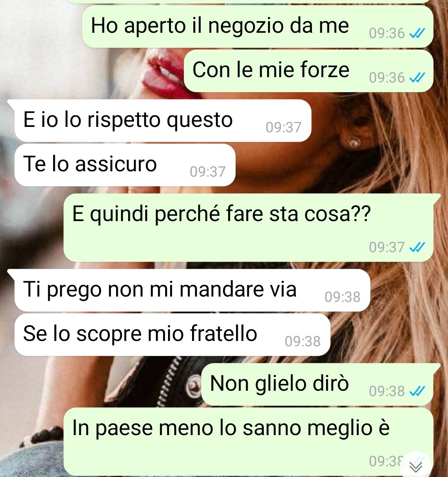Click 09:37 timestamp on 'E io lo rispetto questo'

283,127
